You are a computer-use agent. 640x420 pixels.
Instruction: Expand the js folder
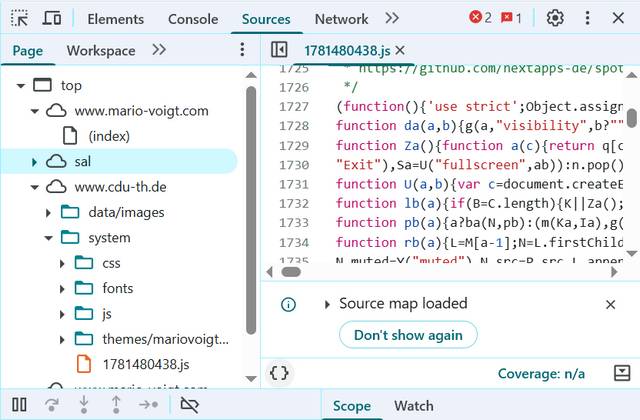coord(62,314)
